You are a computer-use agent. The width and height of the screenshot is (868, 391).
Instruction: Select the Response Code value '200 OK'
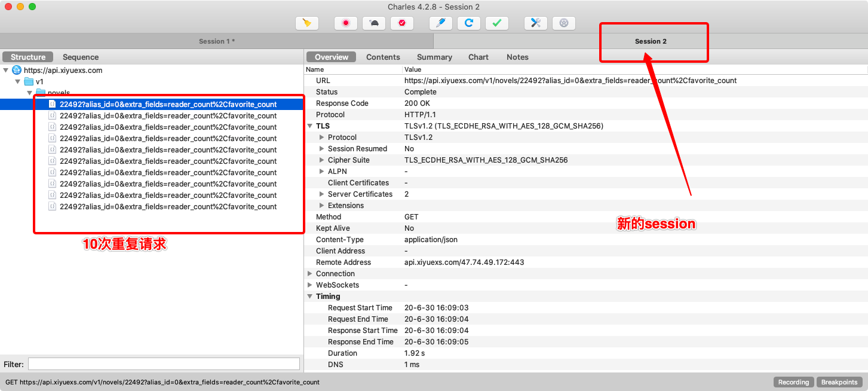(x=417, y=103)
